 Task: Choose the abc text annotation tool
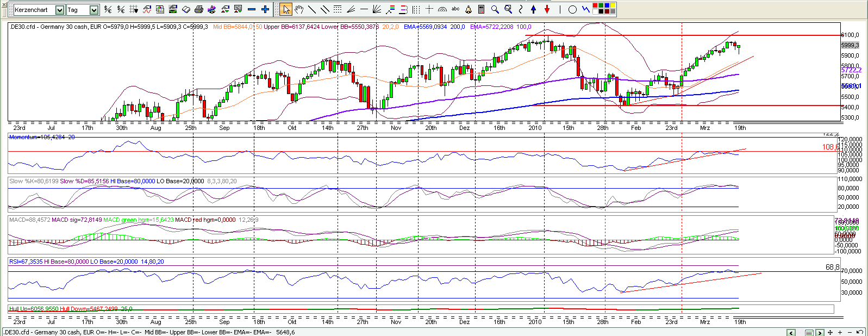tap(455, 9)
